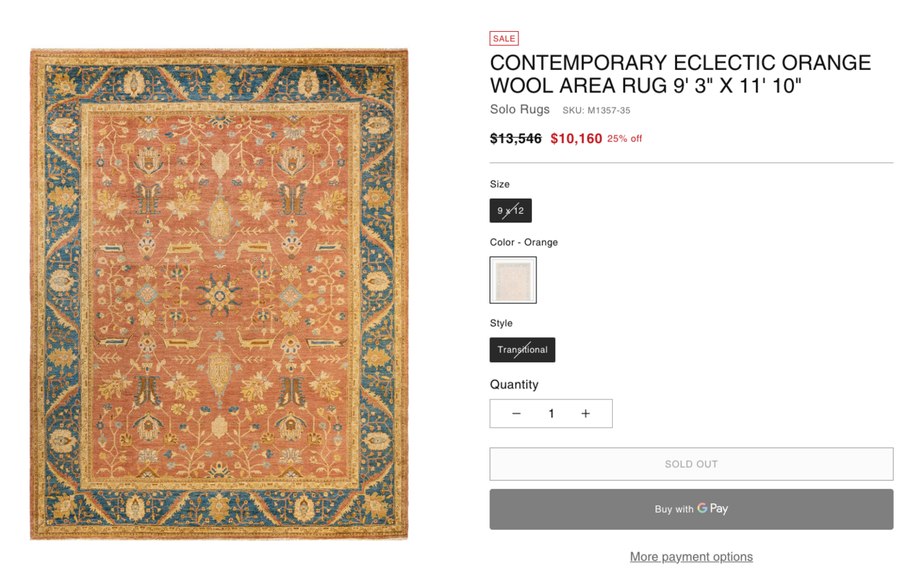Select the 9 x 12 size option

point(510,211)
